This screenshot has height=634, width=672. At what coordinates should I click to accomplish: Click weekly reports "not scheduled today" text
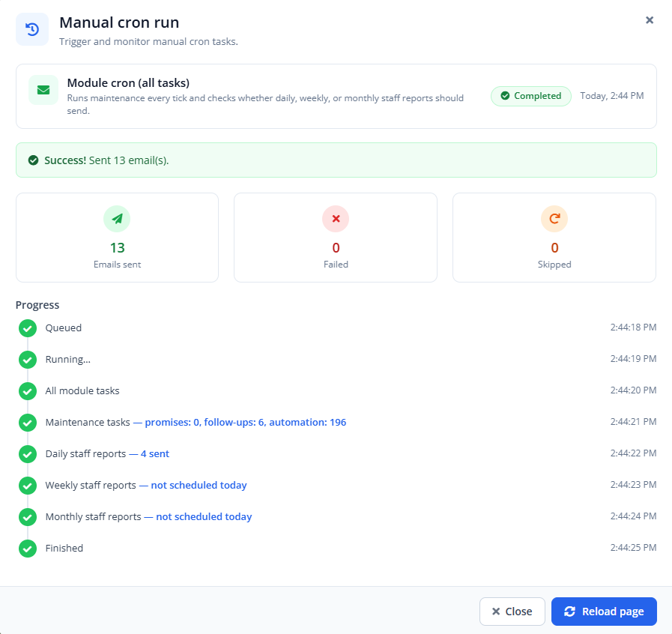(199, 485)
